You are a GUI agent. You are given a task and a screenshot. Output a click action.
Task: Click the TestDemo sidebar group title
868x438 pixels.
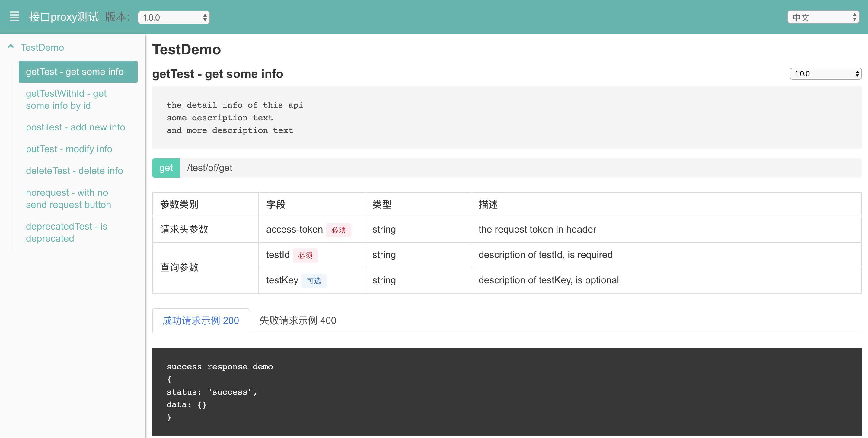coord(42,47)
